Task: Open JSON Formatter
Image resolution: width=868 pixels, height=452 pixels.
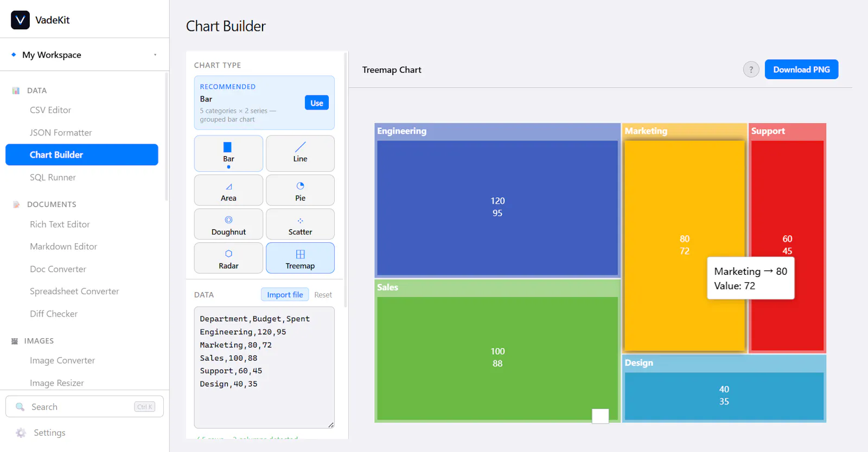Action: point(61,133)
